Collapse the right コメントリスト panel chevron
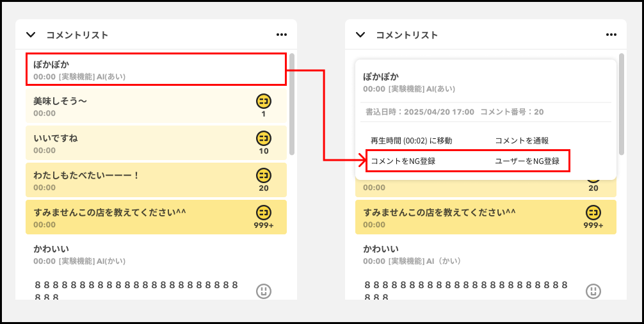 (360, 35)
